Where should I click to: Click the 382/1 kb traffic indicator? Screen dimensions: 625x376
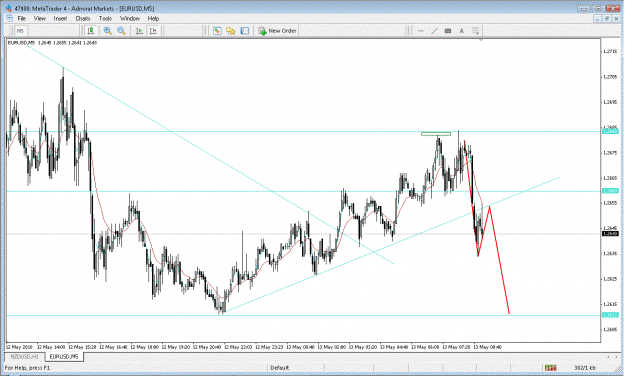[585, 368]
